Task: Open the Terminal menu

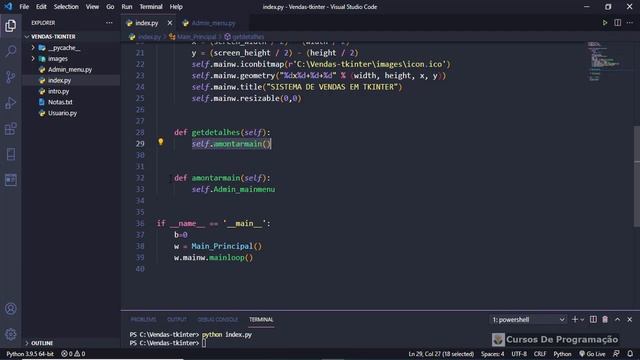Action: (151, 7)
